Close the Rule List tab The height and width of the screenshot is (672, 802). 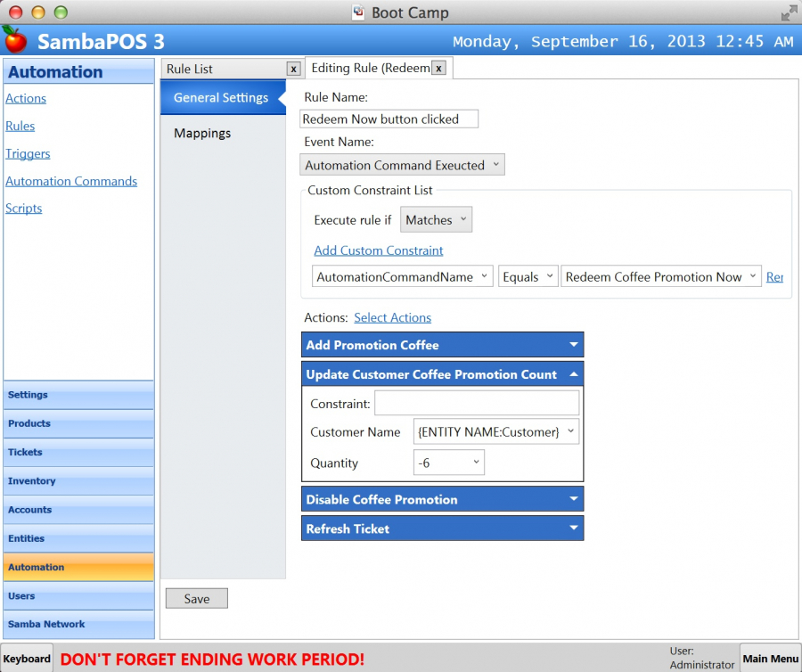[293, 69]
